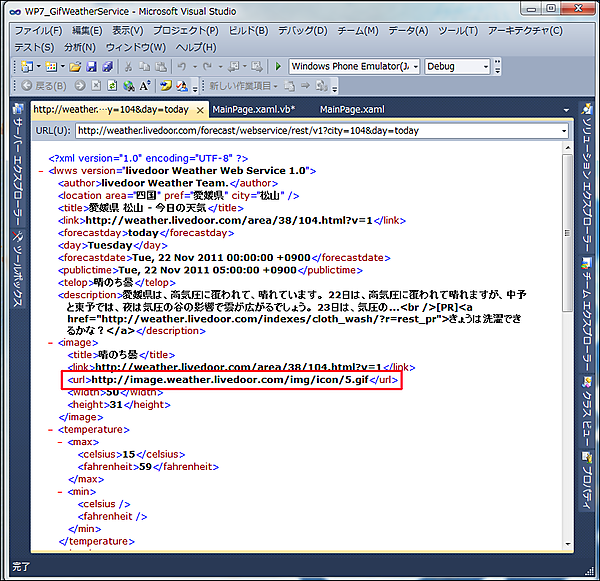Viewport: 600px width, 581px height.
Task: Click the Start Debugging play icon
Action: [278, 66]
